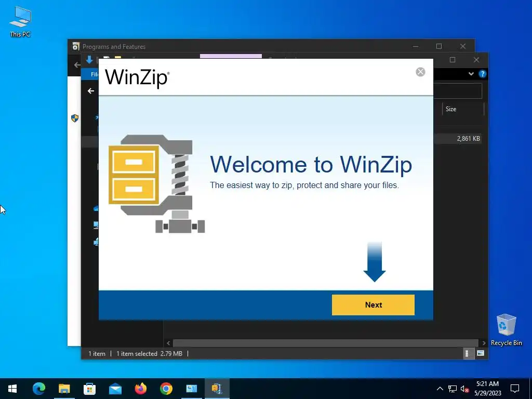
Task: Open network status tray icon
Action: 453,389
